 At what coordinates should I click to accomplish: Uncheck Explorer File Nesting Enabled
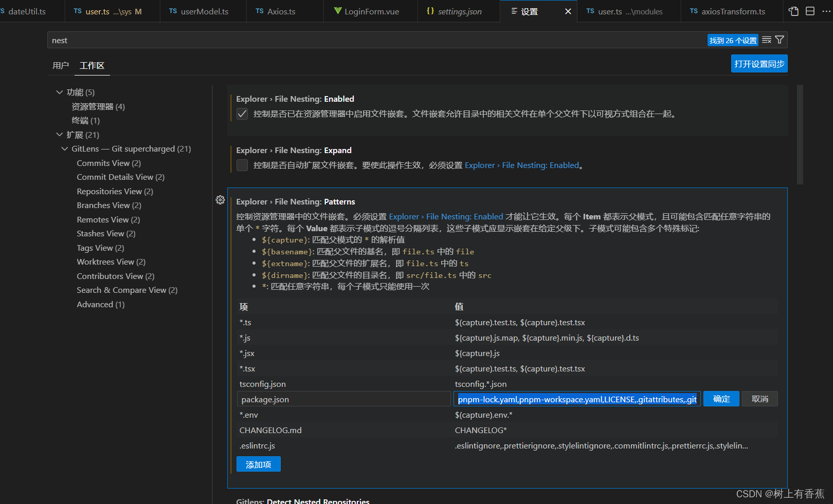point(242,114)
